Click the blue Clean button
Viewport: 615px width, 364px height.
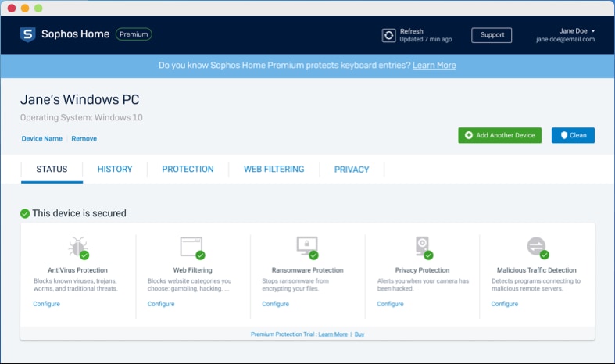[573, 135]
